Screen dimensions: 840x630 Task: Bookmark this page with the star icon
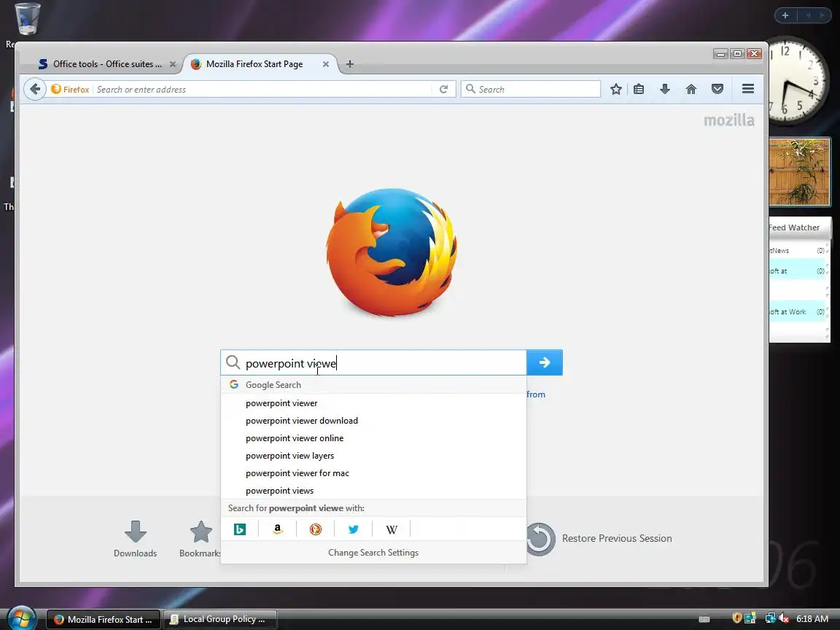[616, 89]
